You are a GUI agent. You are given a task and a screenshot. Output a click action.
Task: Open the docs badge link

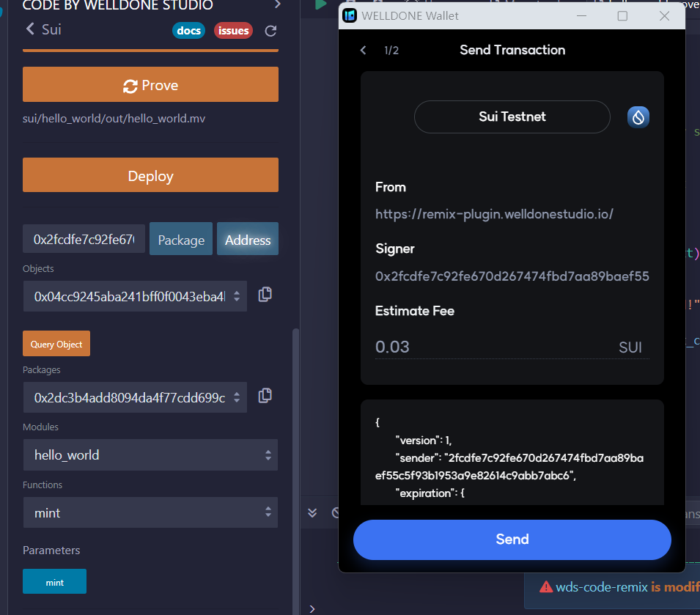[x=188, y=31]
